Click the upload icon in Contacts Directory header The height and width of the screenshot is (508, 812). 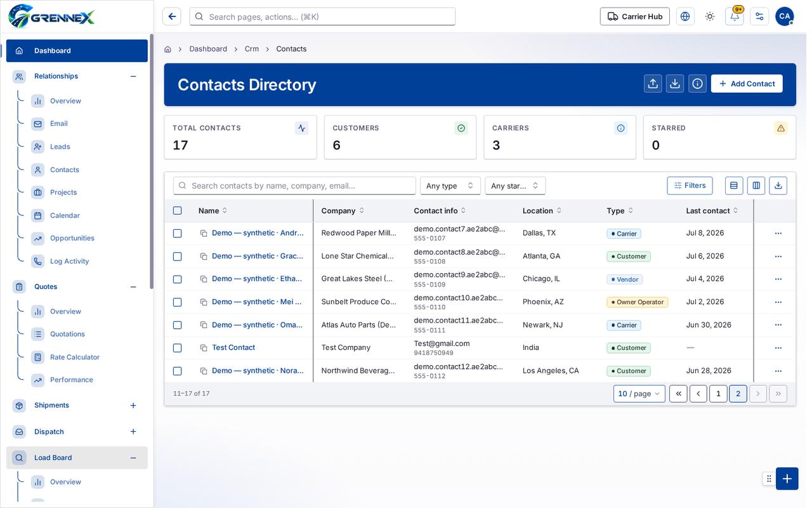click(653, 84)
